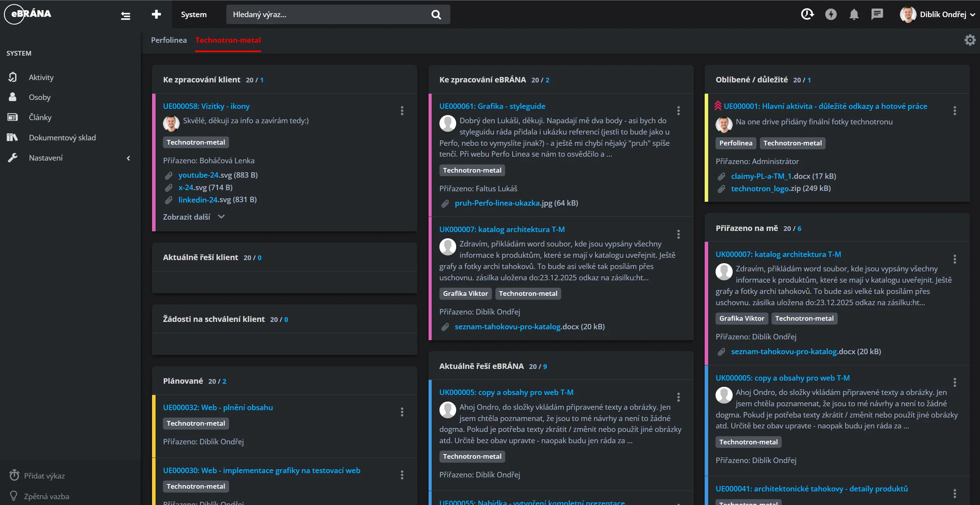Expand the Nastavení submenu arrow

click(129, 158)
